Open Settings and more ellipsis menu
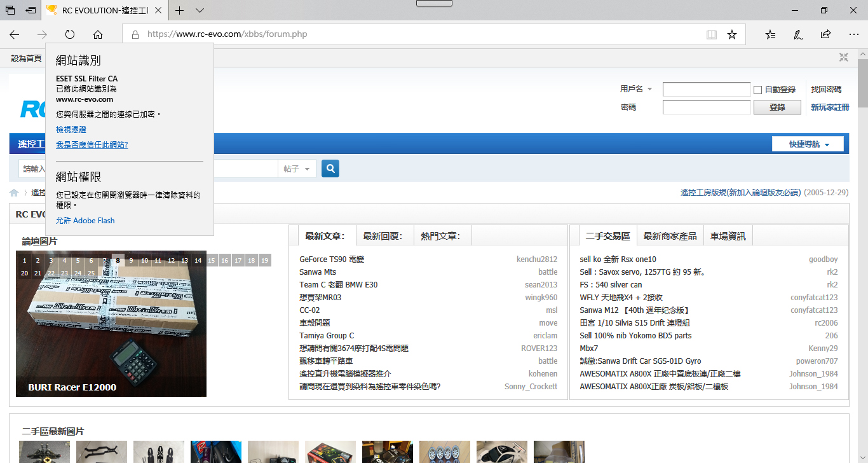868x463 pixels. [853, 34]
